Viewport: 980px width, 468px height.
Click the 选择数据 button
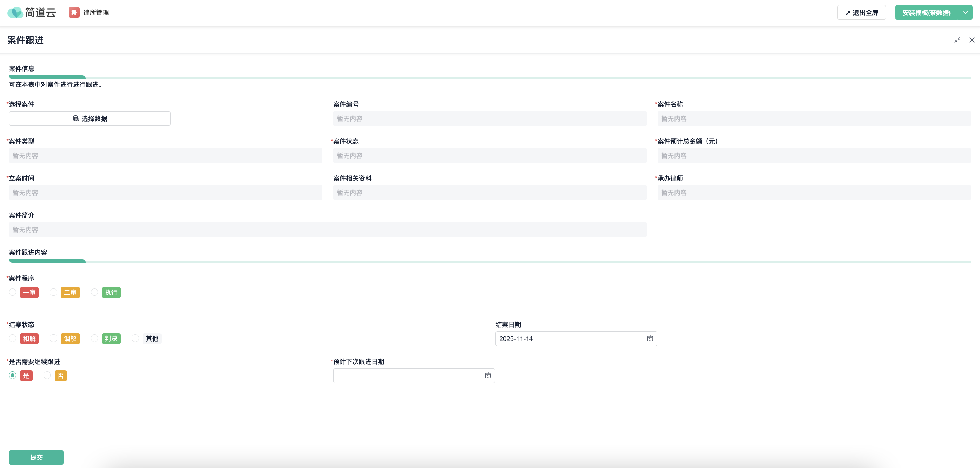click(90, 119)
